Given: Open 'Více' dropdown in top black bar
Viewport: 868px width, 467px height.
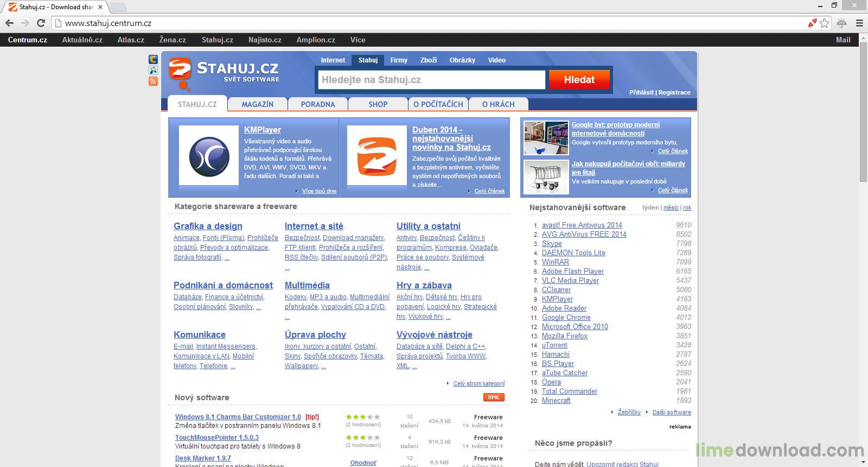Looking at the screenshot, I should (358, 40).
